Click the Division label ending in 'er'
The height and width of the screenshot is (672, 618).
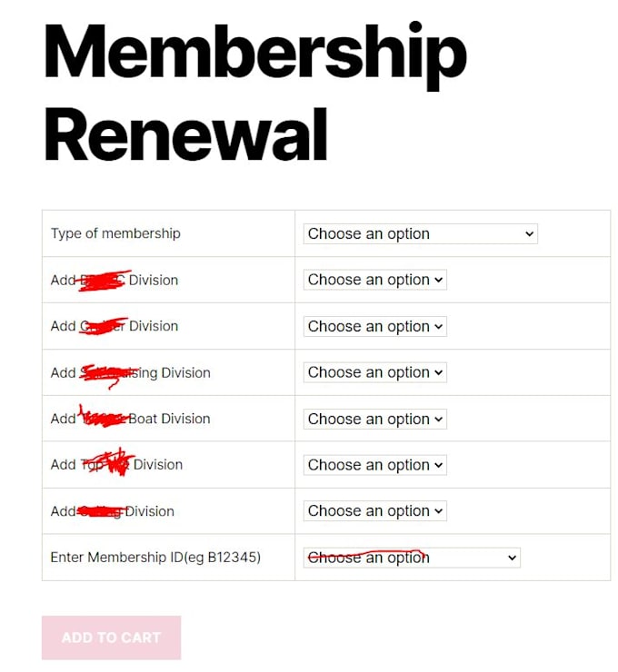click(x=115, y=326)
